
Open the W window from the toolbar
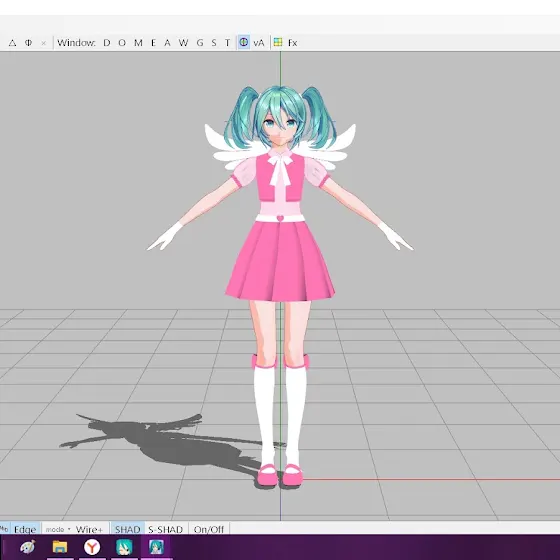pos(183,43)
